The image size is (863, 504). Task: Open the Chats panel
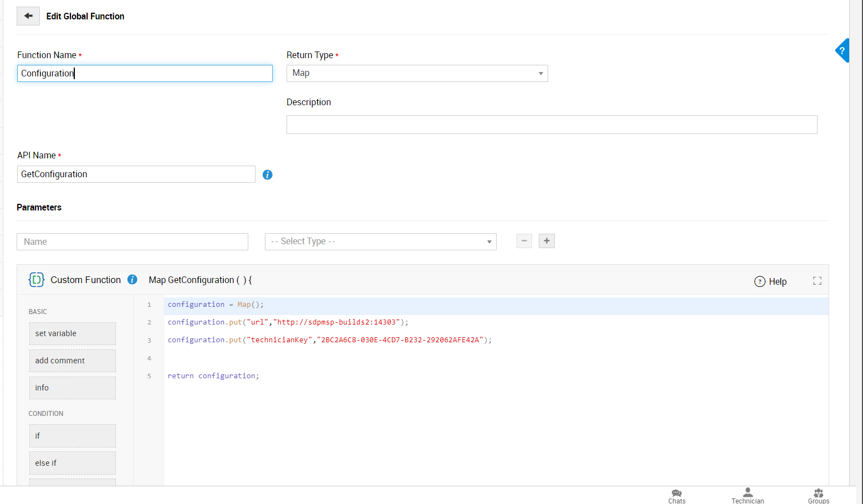[677, 496]
